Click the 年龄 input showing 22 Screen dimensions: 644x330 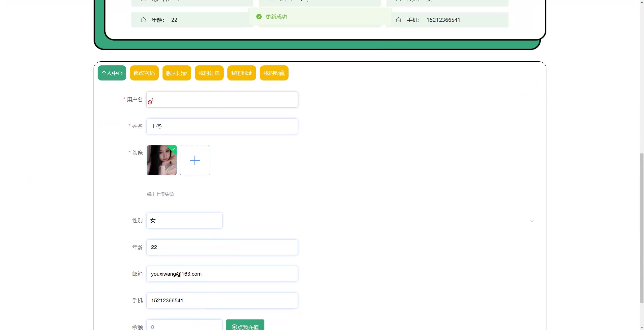pos(222,247)
